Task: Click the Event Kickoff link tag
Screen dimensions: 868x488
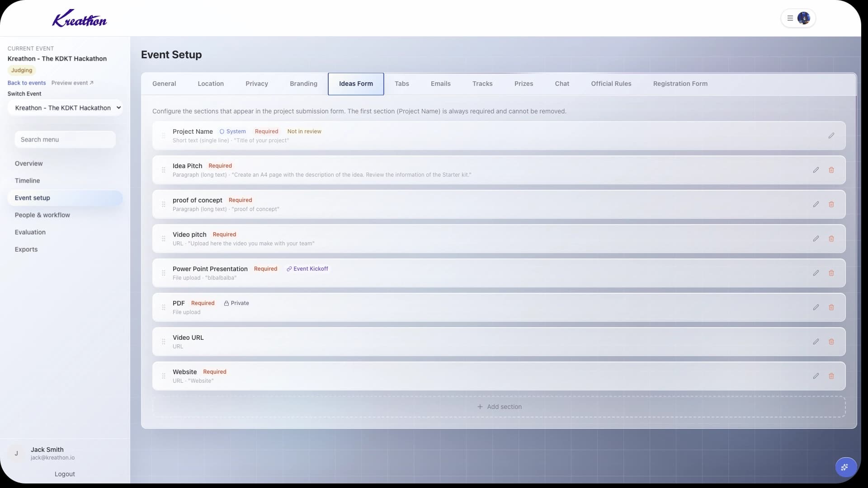Action: point(307,269)
